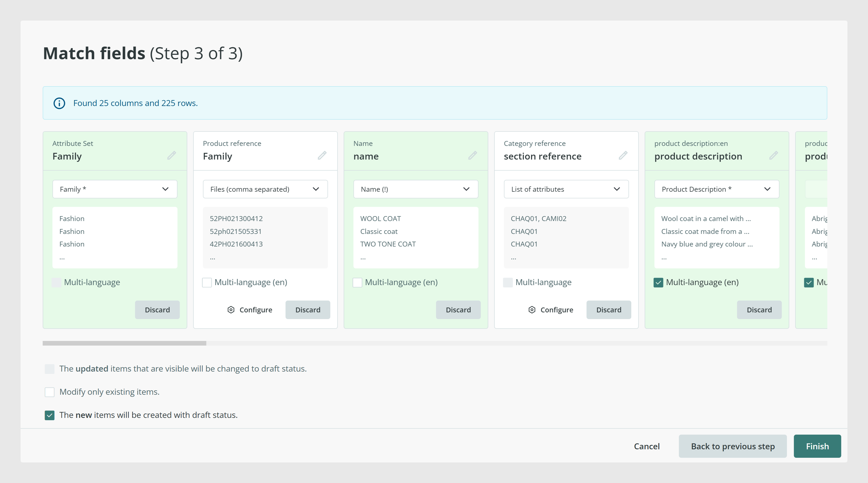
Task: Open the List of attributes dropdown
Action: click(x=566, y=189)
